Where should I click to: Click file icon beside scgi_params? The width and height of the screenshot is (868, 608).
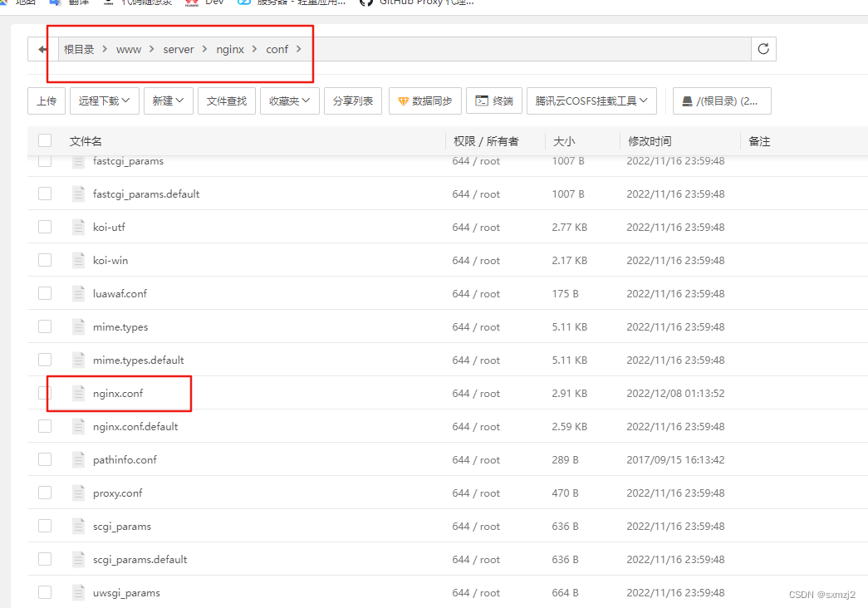pos(79,526)
